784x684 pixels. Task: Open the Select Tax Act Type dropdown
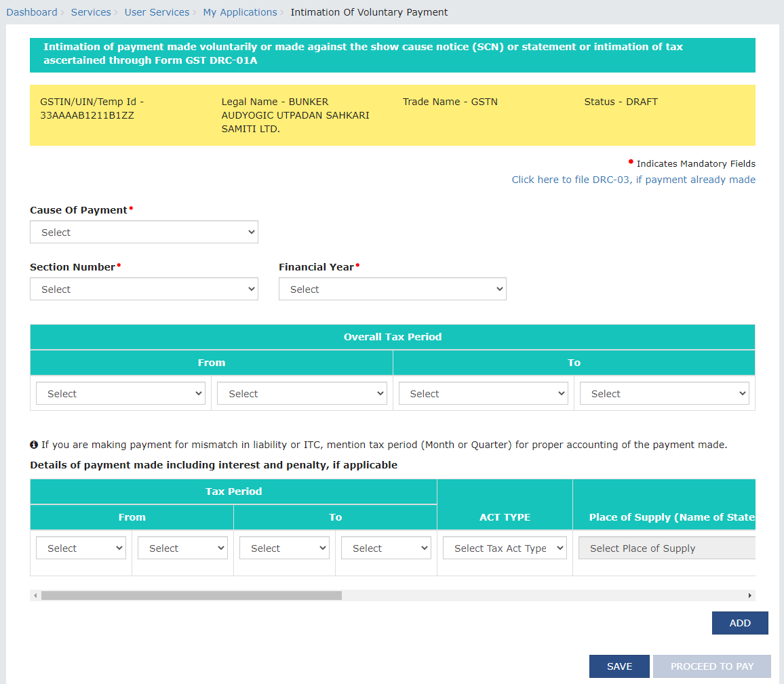505,548
